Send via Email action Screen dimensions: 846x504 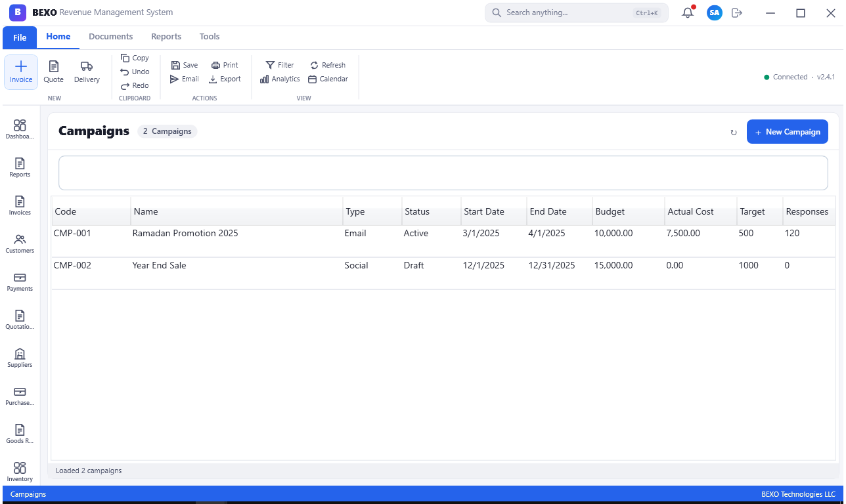(185, 79)
